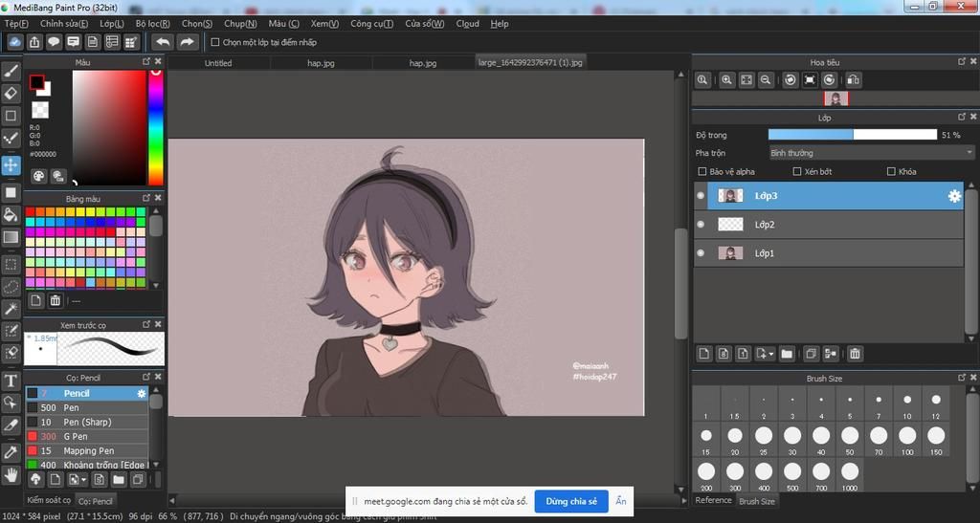Open the Bộ lọc(R) menu
Image resolution: width=980 pixels, height=523 pixels.
click(x=152, y=24)
